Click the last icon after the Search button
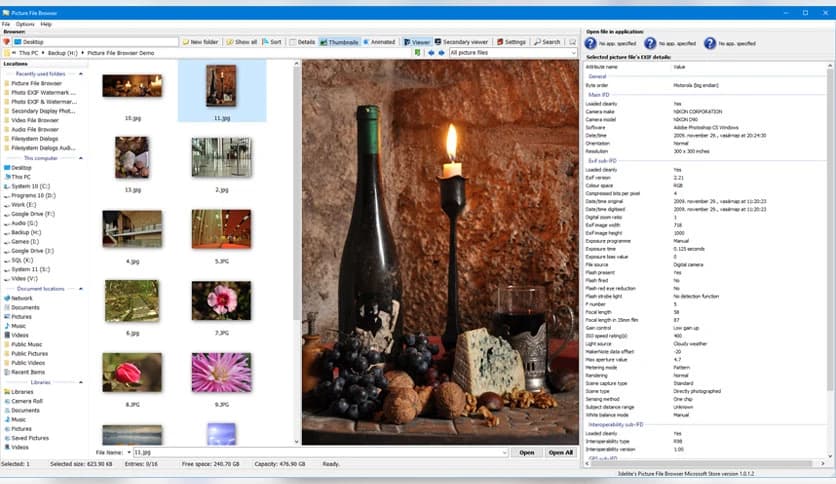This screenshot has width=836, height=484. 572,42
